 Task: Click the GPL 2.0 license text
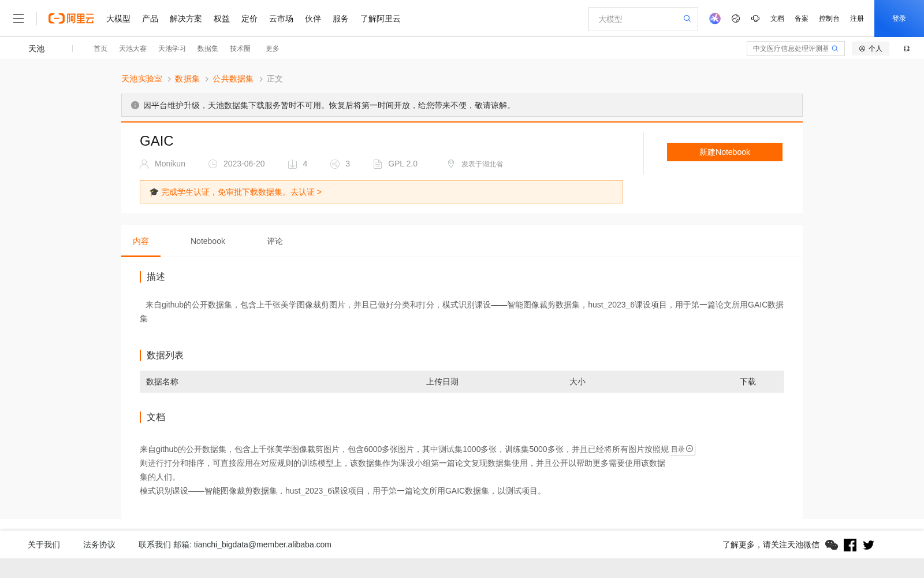point(403,164)
